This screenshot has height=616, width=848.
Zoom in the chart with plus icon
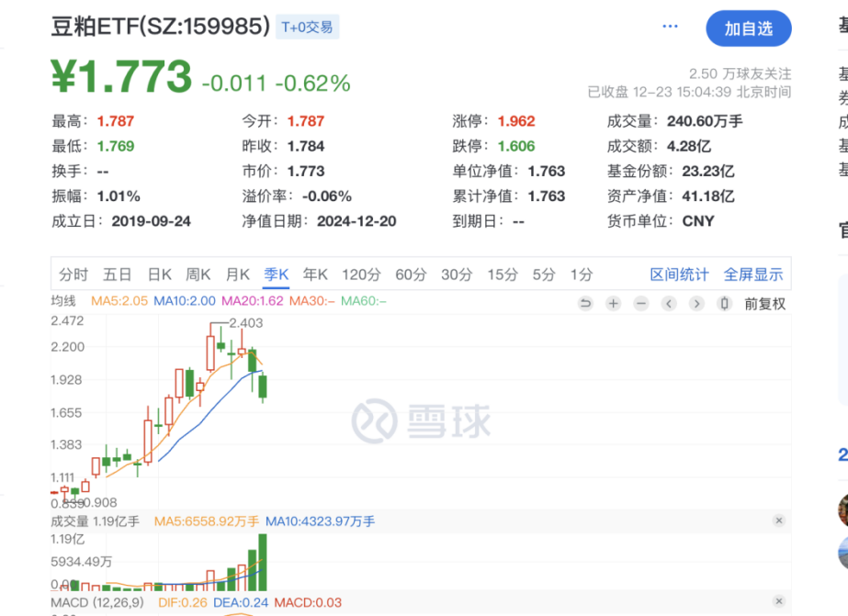614,304
